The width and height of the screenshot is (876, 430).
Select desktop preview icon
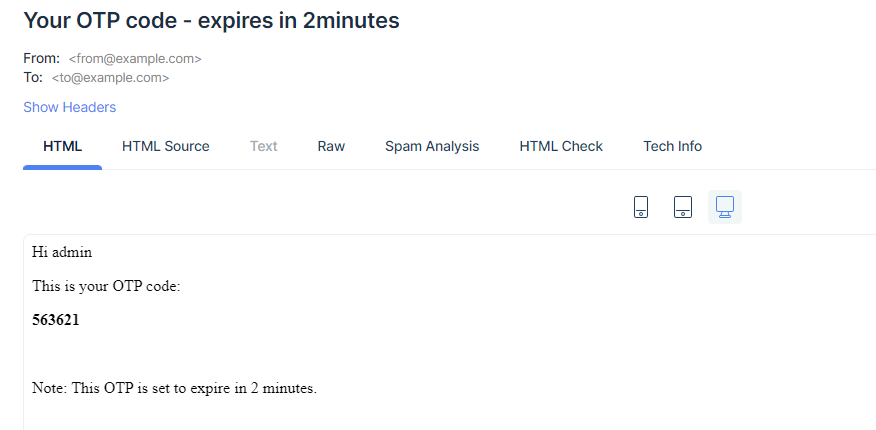[x=725, y=207]
